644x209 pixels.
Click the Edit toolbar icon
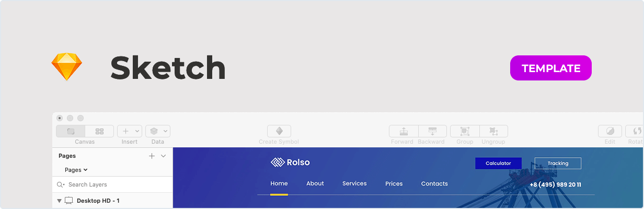coord(610,131)
